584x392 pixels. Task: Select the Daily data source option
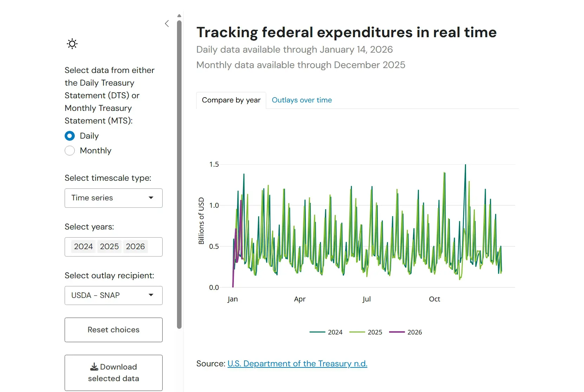(x=70, y=136)
